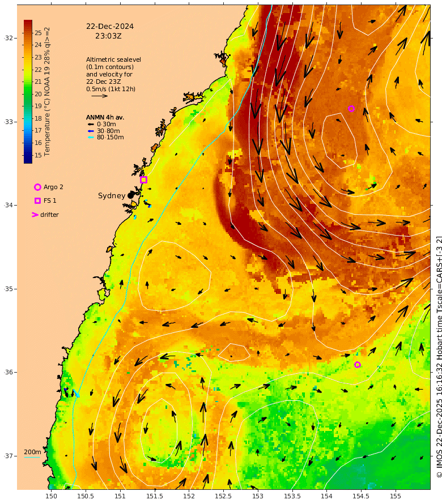The width and height of the screenshot is (442, 504).
Task: Click the 153 longitude axis label
Action: click(258, 496)
